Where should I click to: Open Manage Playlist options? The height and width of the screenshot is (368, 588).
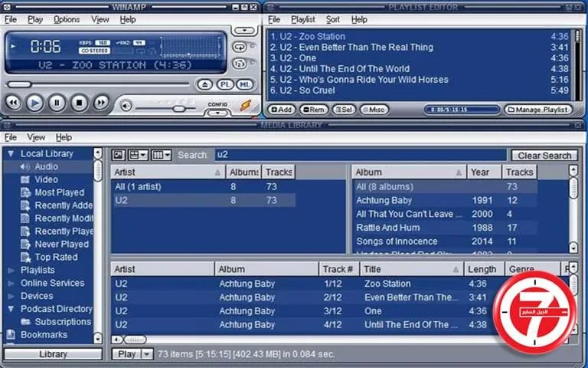[x=538, y=110]
